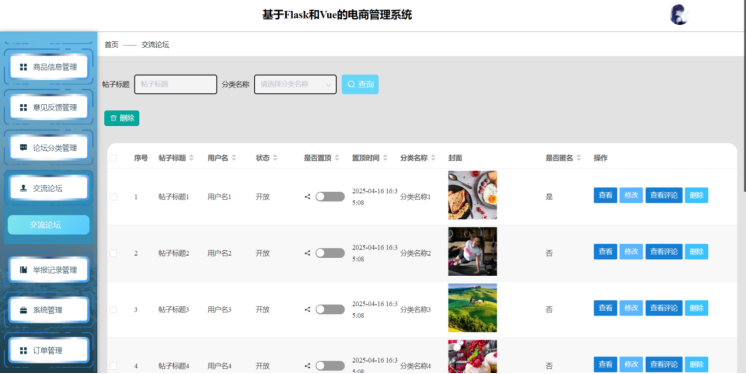Click chart icon beside 举报记录管理
Image resolution: width=746 pixels, height=374 pixels.
[23, 270]
